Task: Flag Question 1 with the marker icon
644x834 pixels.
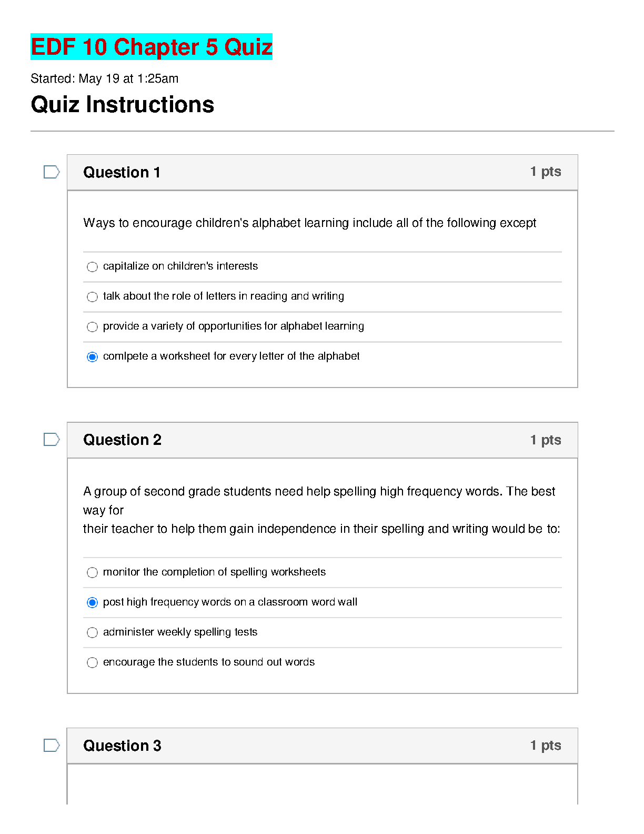Action: pyautogui.click(x=51, y=172)
